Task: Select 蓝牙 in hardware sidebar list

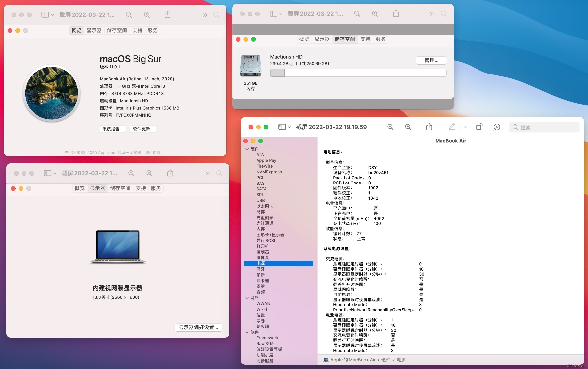Action: [260, 269]
